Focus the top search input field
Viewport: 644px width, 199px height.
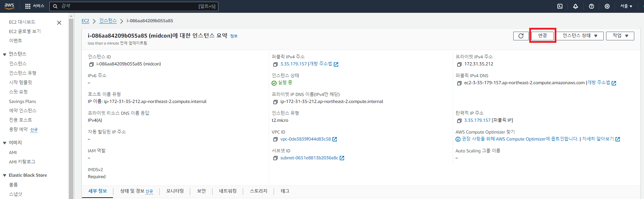[x=134, y=6]
